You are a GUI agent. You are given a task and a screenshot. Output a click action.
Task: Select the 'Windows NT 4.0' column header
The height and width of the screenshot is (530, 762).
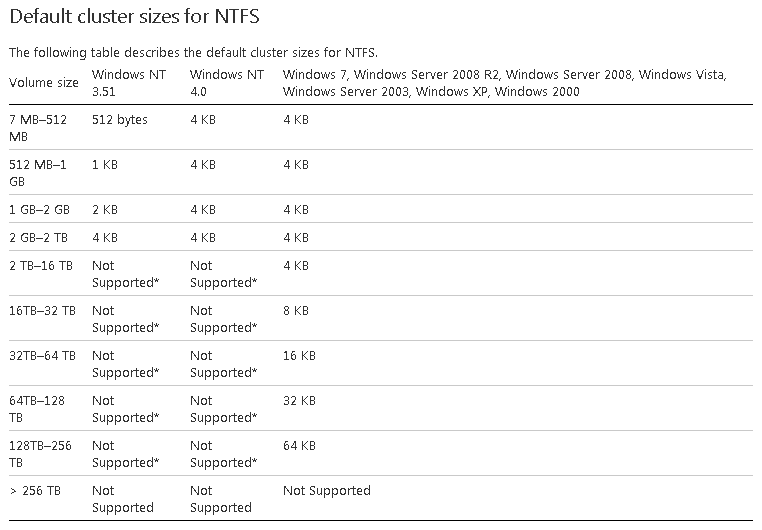[227, 83]
